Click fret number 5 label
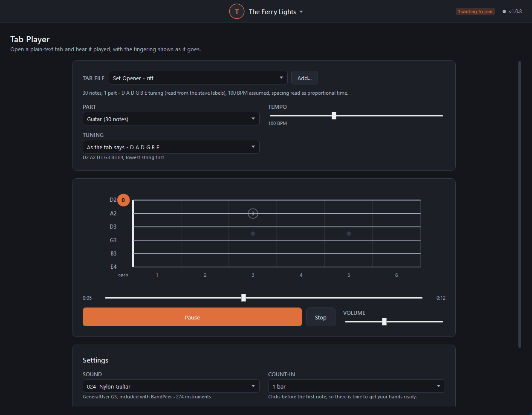532x415 pixels. point(349,275)
